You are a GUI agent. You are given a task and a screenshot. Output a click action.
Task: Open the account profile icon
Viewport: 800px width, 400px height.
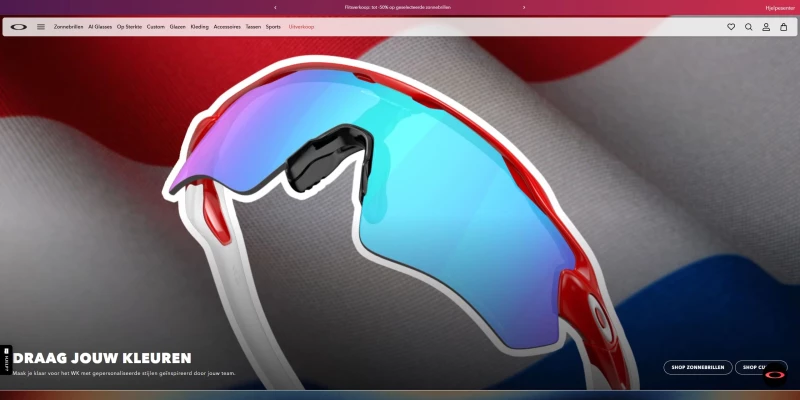tap(766, 27)
